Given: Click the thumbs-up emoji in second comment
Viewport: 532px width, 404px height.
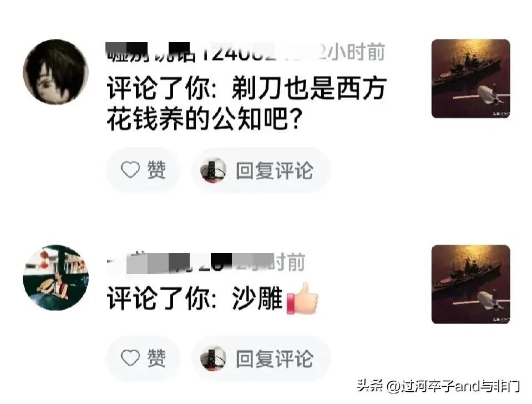Looking at the screenshot, I should (302, 299).
